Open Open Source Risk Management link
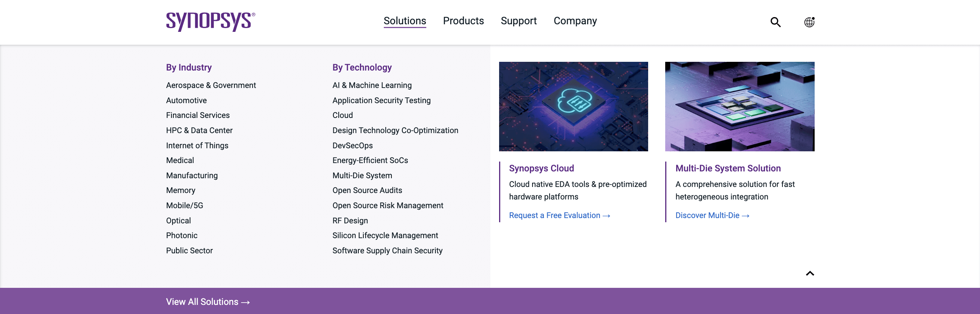Image resolution: width=980 pixels, height=314 pixels. pos(388,206)
